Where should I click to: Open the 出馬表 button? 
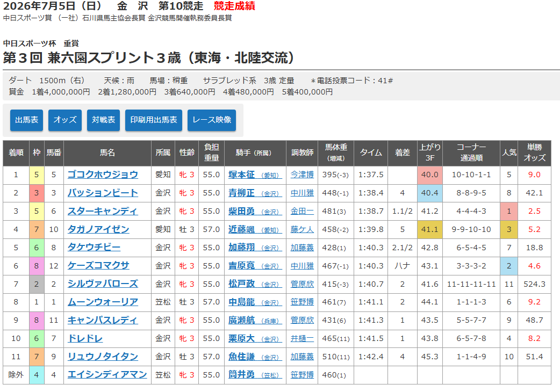[26, 120]
